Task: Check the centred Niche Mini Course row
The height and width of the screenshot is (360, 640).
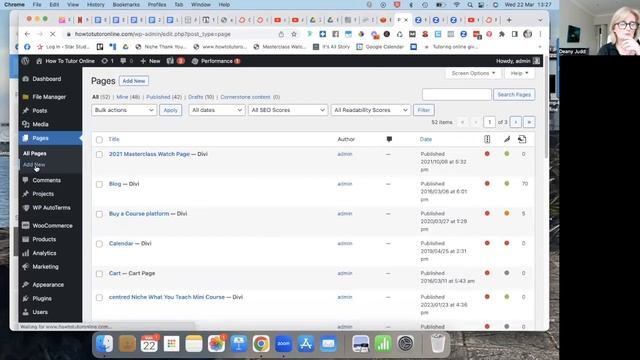Action: [99, 298]
